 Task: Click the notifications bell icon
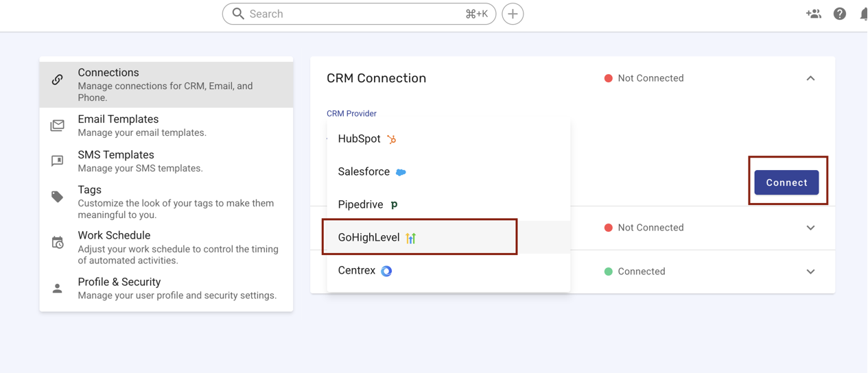(x=864, y=14)
